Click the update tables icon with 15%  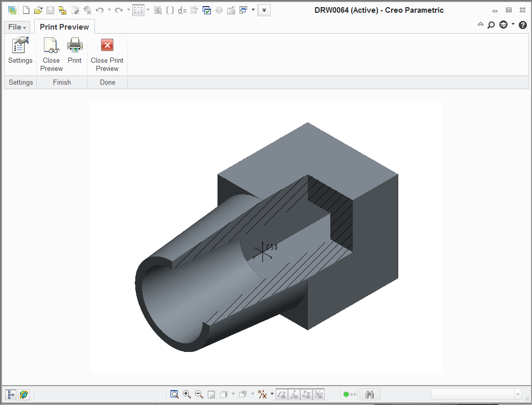pyautogui.click(x=157, y=10)
